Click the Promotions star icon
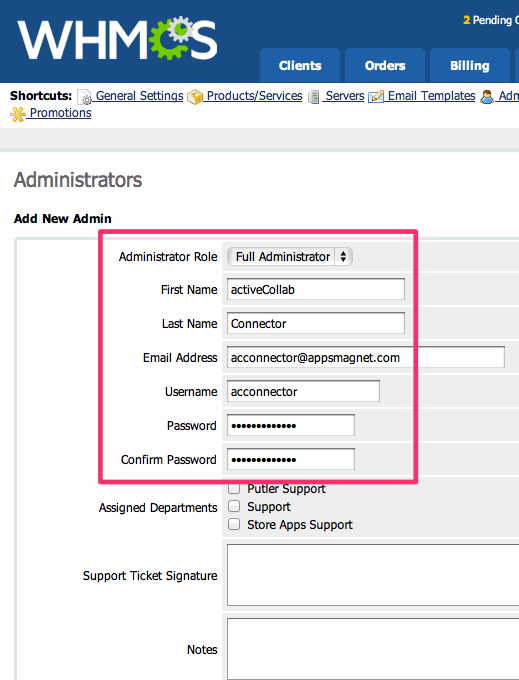This screenshot has width=519, height=680. [x=18, y=114]
